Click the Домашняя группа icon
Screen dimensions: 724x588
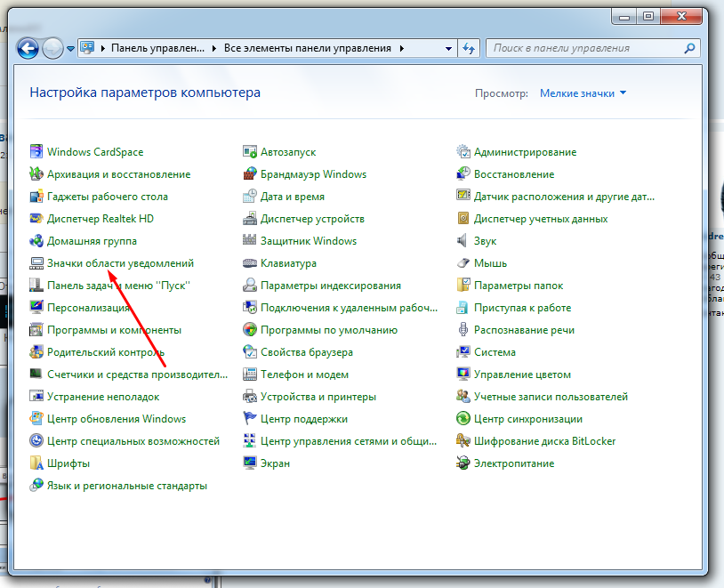pyautogui.click(x=36, y=241)
